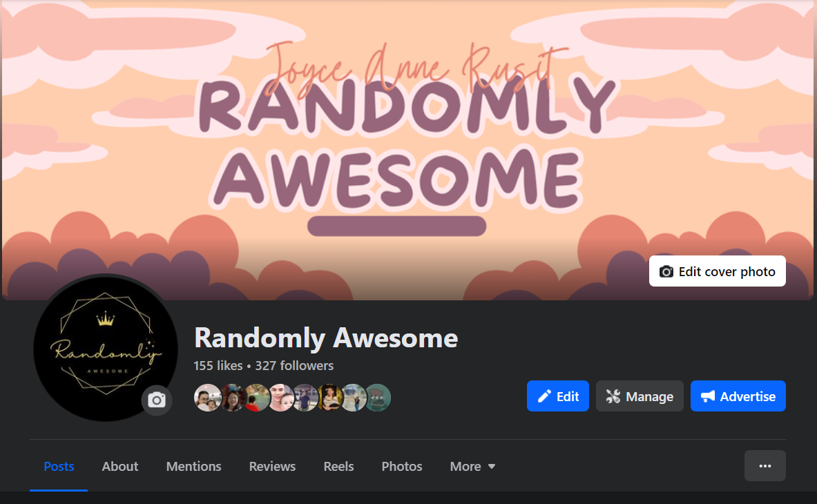This screenshot has width=817, height=504.
Task: Click the Edit button label
Action: [568, 397]
